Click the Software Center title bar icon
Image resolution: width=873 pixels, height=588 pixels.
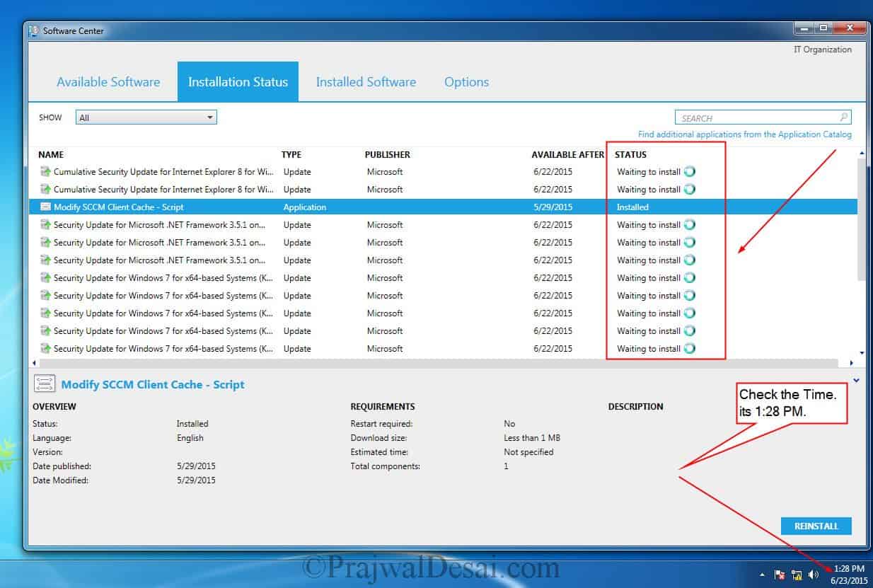pyautogui.click(x=33, y=30)
